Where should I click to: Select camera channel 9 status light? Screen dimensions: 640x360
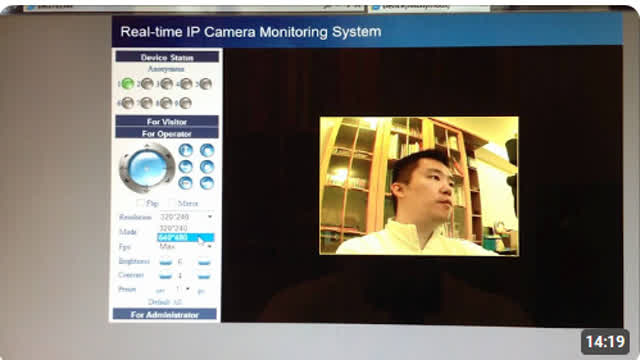[185, 103]
